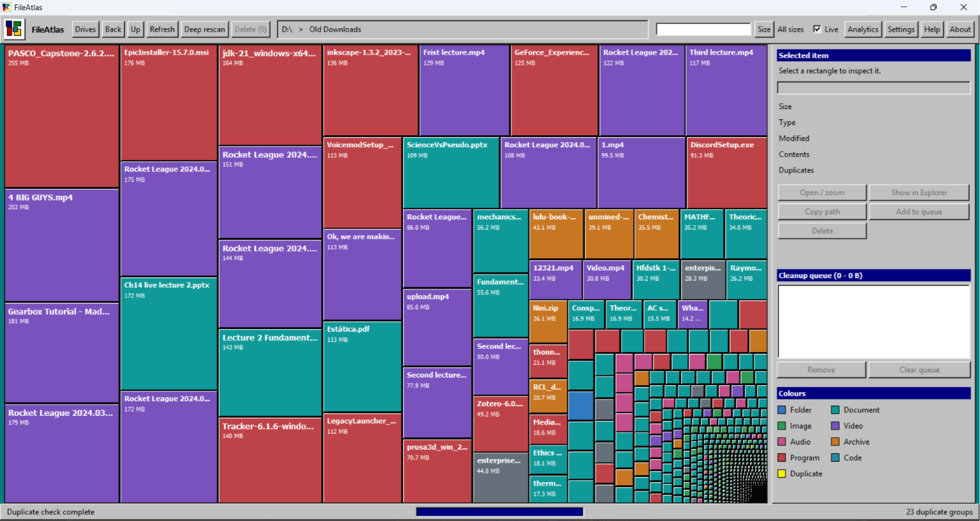Click the Image colour swatch in legend
Image resolution: width=980 pixels, height=521 pixels.
pyautogui.click(x=782, y=426)
